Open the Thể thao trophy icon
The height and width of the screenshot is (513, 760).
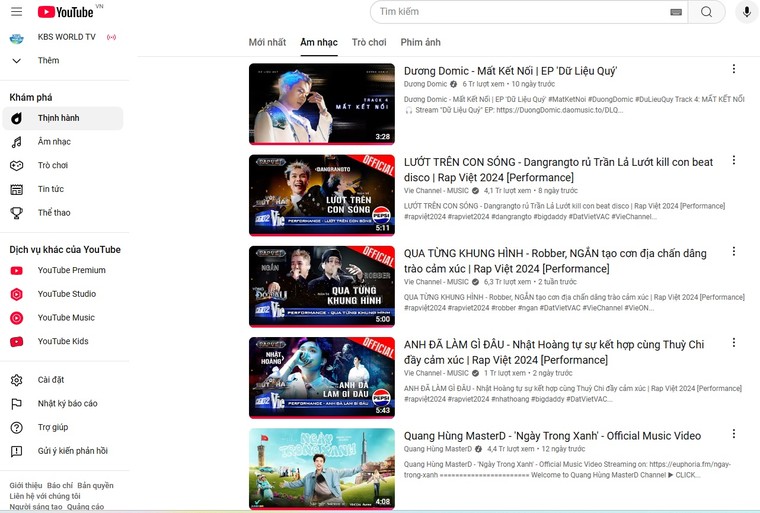click(16, 213)
